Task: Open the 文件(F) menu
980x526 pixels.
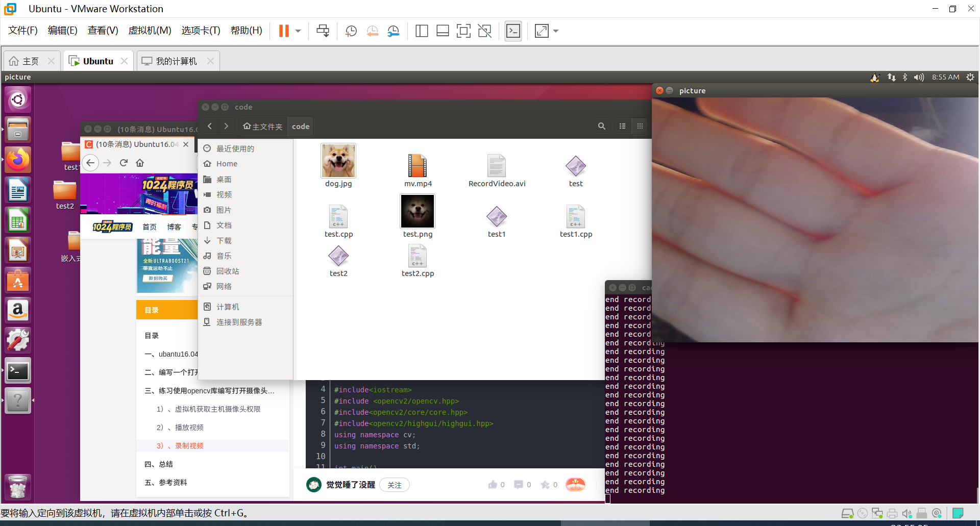Action: tap(23, 31)
